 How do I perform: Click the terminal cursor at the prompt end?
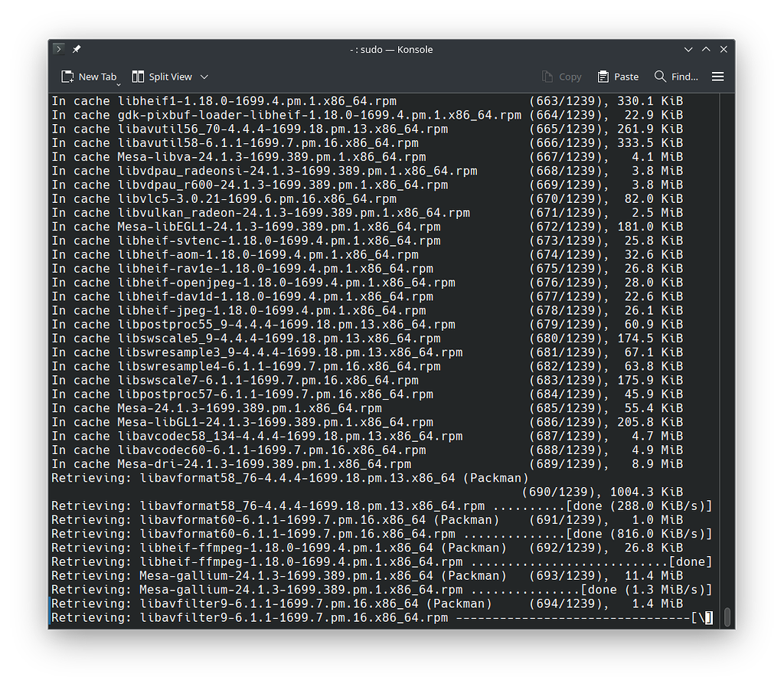point(709,618)
